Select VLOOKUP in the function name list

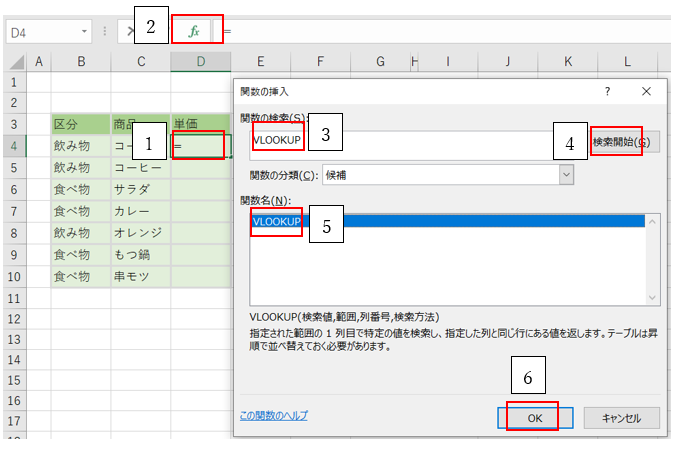278,221
